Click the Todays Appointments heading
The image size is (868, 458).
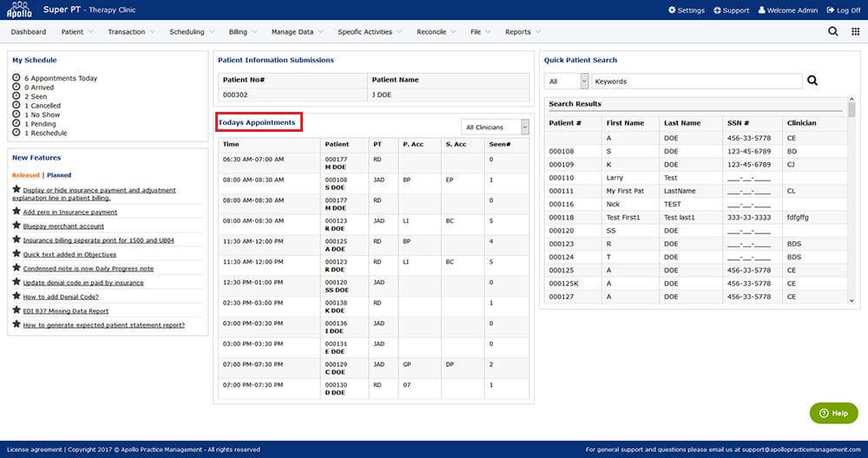tap(256, 122)
